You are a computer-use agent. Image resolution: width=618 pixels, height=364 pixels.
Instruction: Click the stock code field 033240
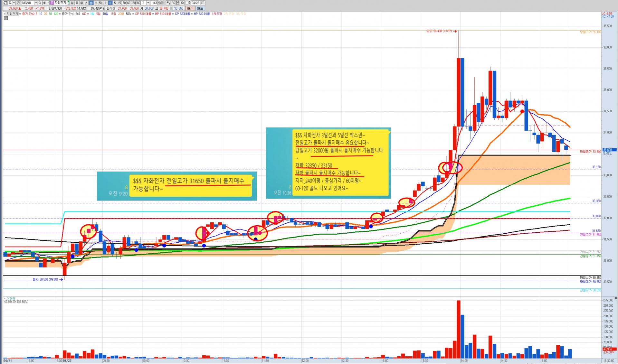click(x=28, y=3)
